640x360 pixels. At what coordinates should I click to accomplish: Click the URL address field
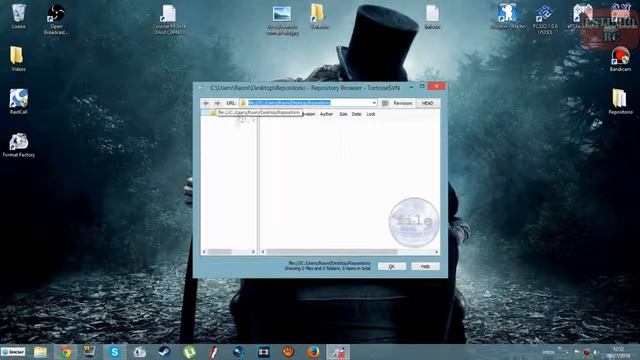point(308,103)
